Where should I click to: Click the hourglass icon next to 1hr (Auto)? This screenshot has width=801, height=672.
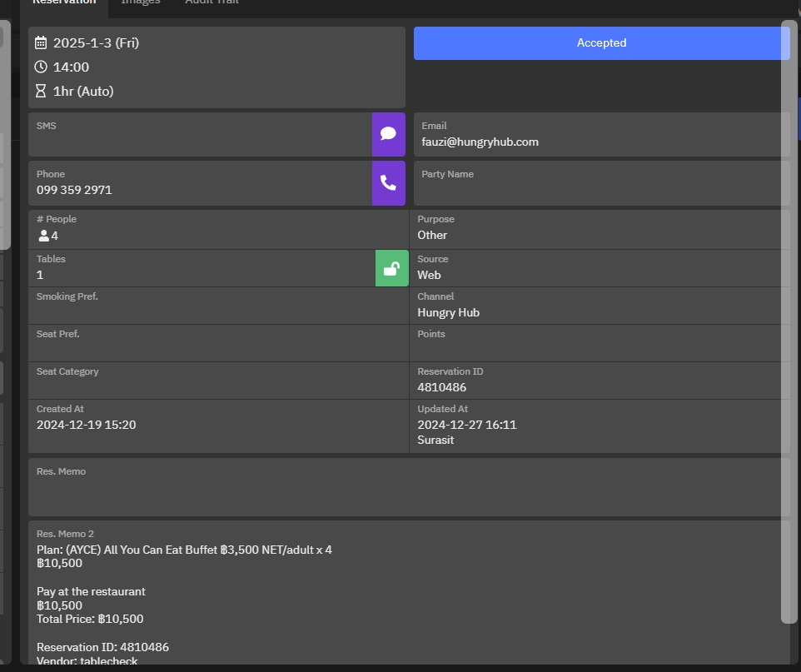(41, 92)
